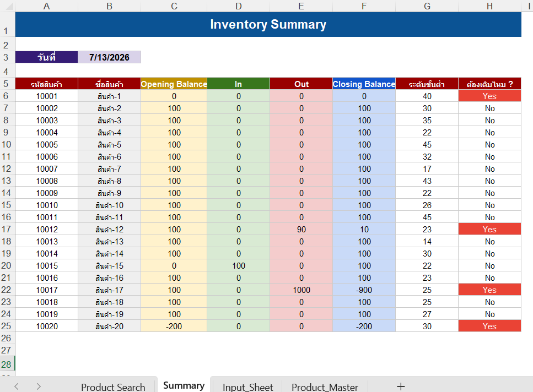Select row 17 header
The height and width of the screenshot is (392, 533).
pos(7,229)
